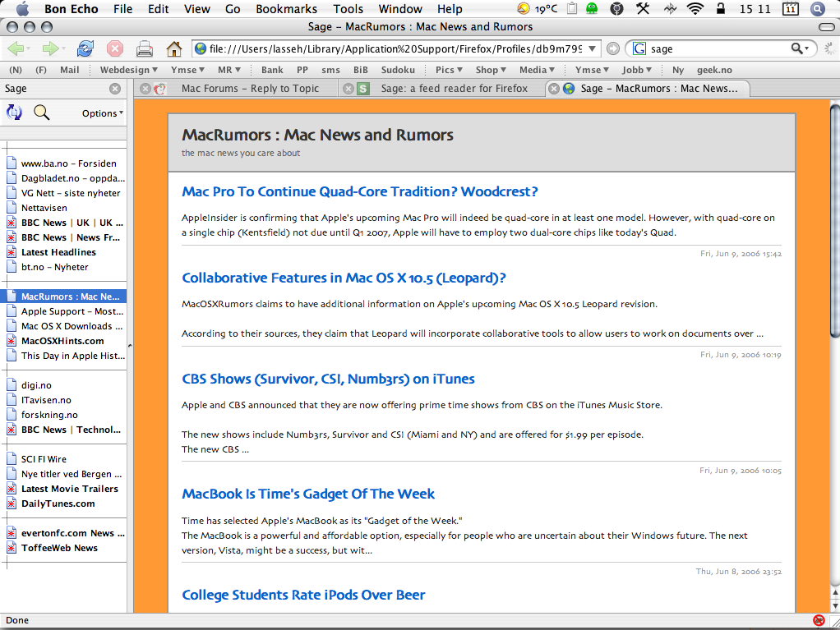Click the Spotlight icon in menu bar
The height and width of the screenshot is (630, 840).
[817, 9]
